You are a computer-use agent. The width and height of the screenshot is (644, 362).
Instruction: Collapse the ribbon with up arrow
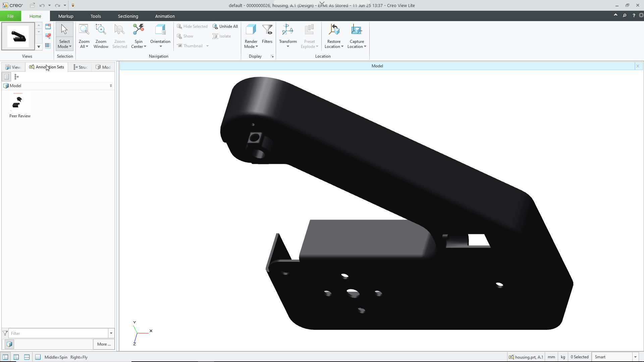(x=615, y=15)
